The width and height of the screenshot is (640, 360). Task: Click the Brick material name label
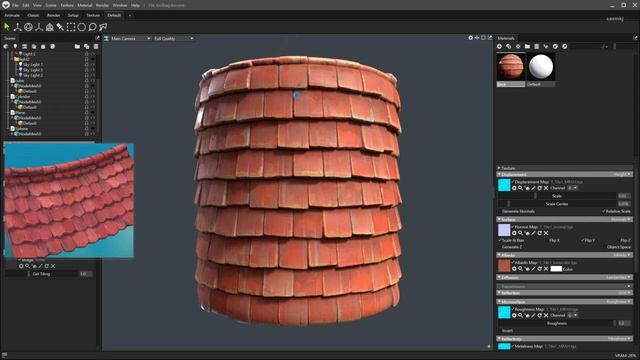click(x=511, y=84)
